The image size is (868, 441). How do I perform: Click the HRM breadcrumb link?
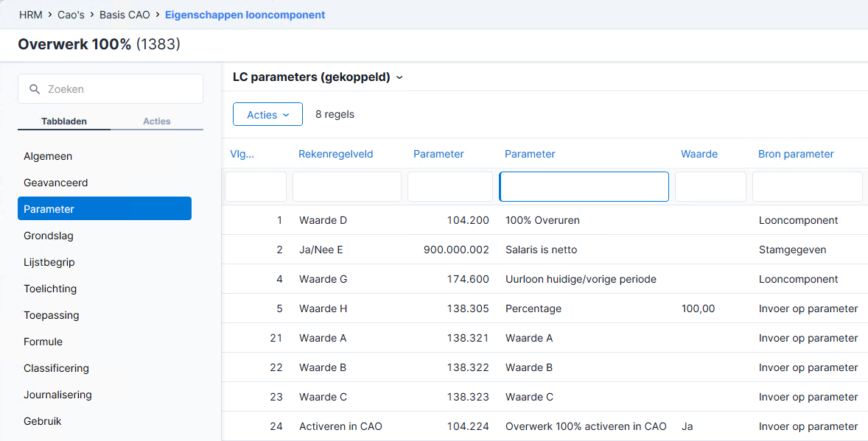click(30, 15)
